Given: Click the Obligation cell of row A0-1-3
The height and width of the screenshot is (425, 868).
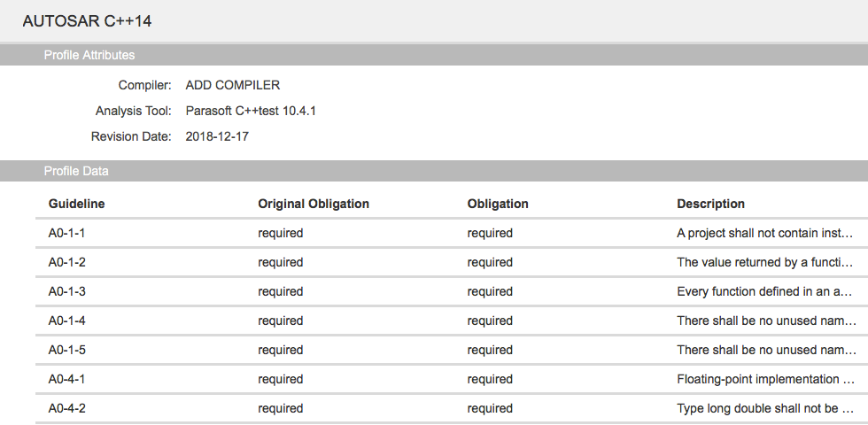Looking at the screenshot, I should pyautogui.click(x=490, y=291).
